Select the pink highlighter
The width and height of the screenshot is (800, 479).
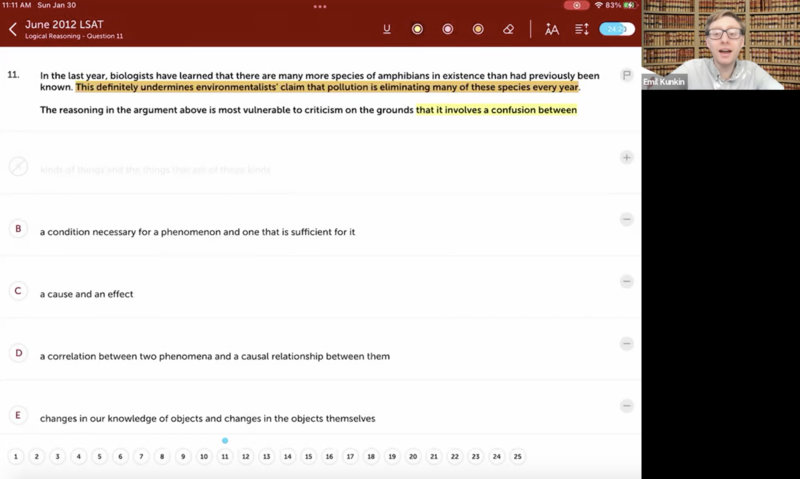point(448,29)
